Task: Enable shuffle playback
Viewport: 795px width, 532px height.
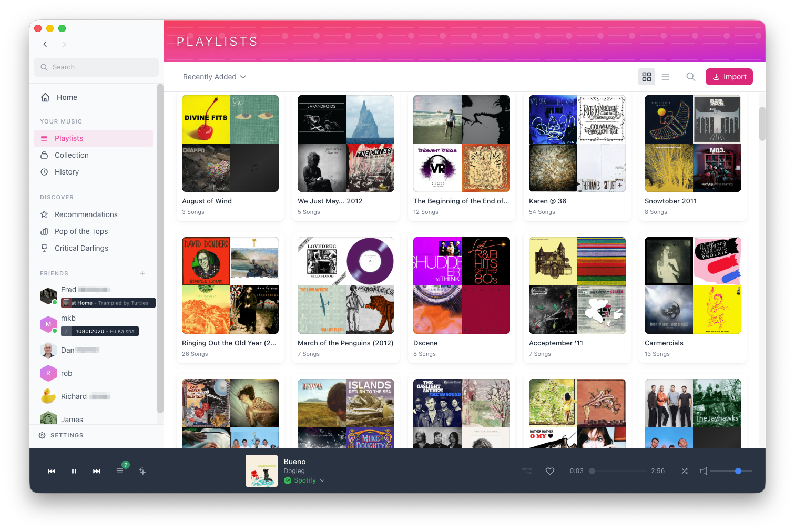Action: point(685,471)
